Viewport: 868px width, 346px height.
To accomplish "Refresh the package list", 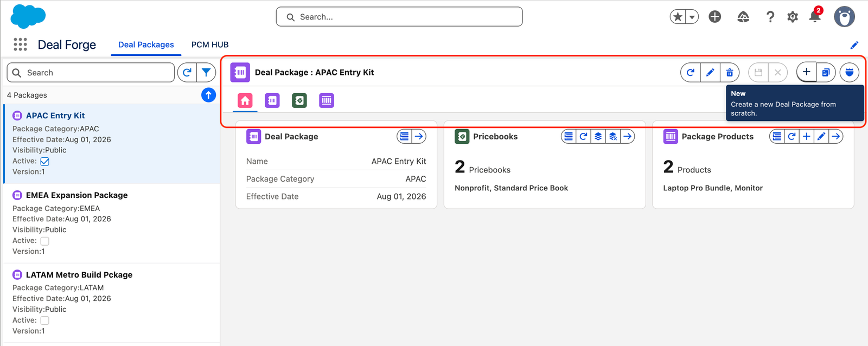I will tap(187, 72).
